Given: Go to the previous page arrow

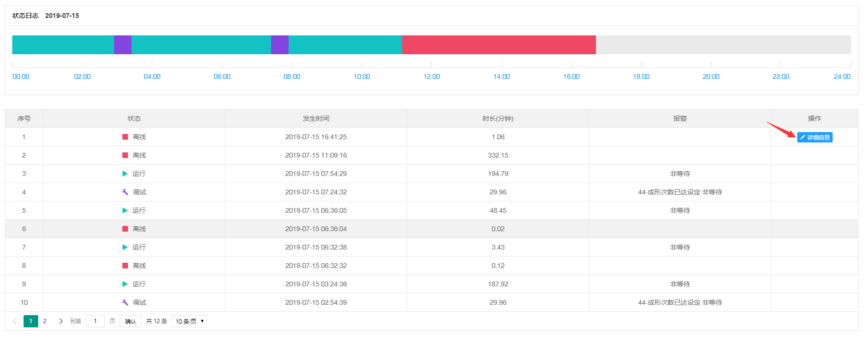Looking at the screenshot, I should click(x=15, y=321).
